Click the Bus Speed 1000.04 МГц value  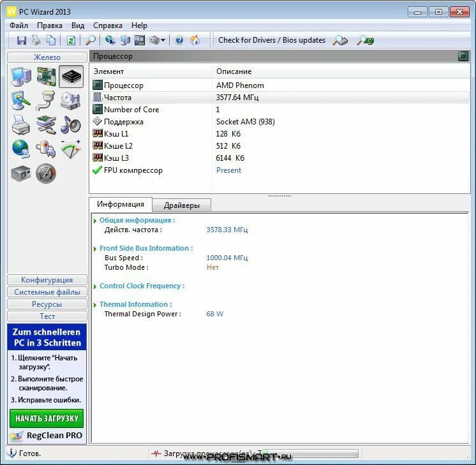click(227, 258)
